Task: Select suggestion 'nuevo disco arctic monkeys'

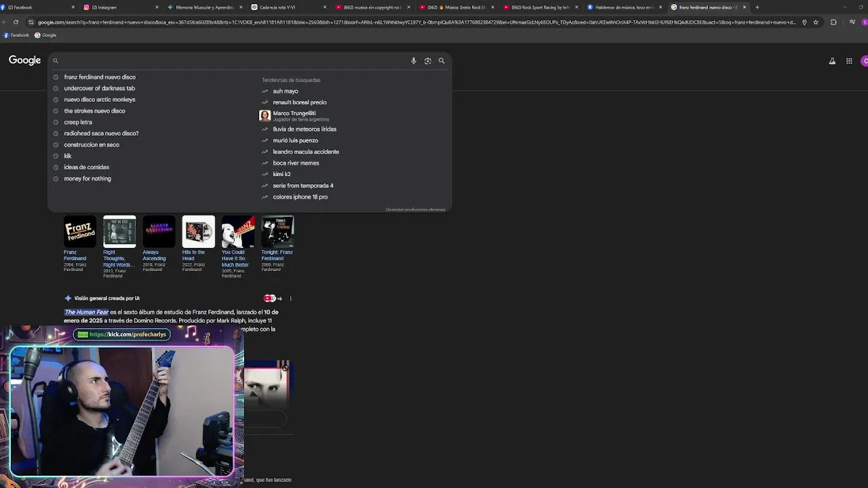Action: click(x=100, y=100)
